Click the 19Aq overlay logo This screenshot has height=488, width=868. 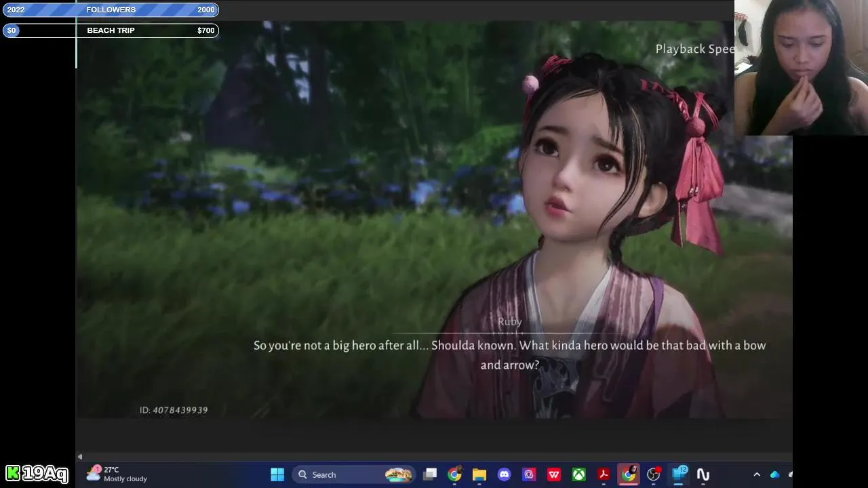point(37,473)
